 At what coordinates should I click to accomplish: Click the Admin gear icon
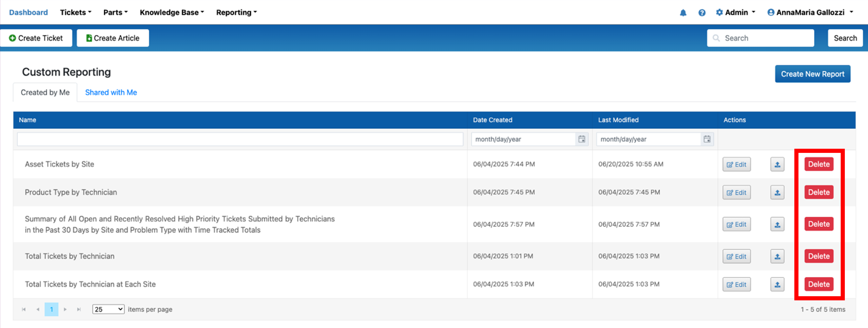tap(719, 12)
